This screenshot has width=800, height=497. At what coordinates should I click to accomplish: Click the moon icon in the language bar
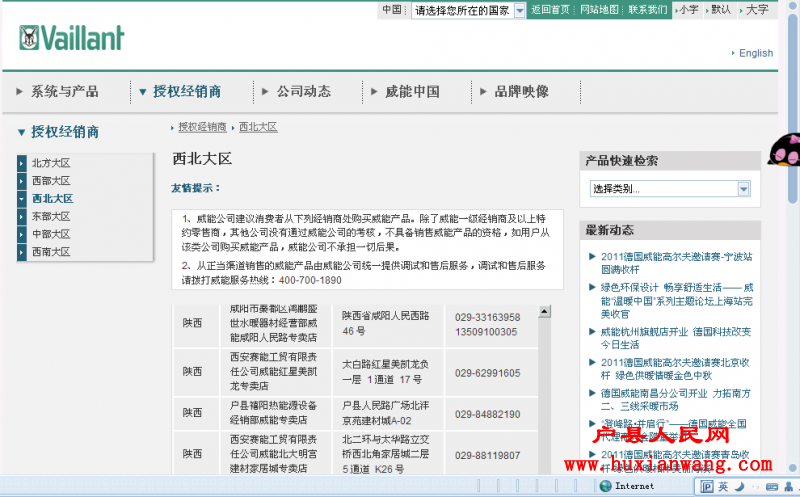pos(740,486)
